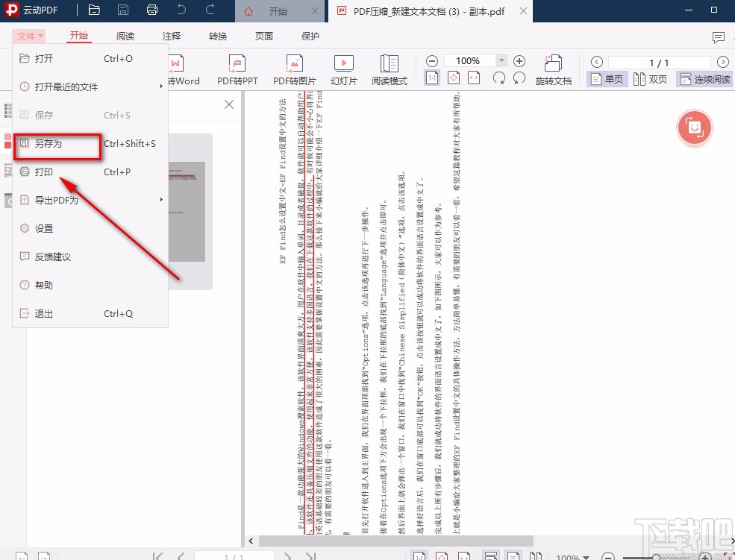Switch to the 阅读 ribbon tab
The image size is (735, 560).
(x=125, y=36)
